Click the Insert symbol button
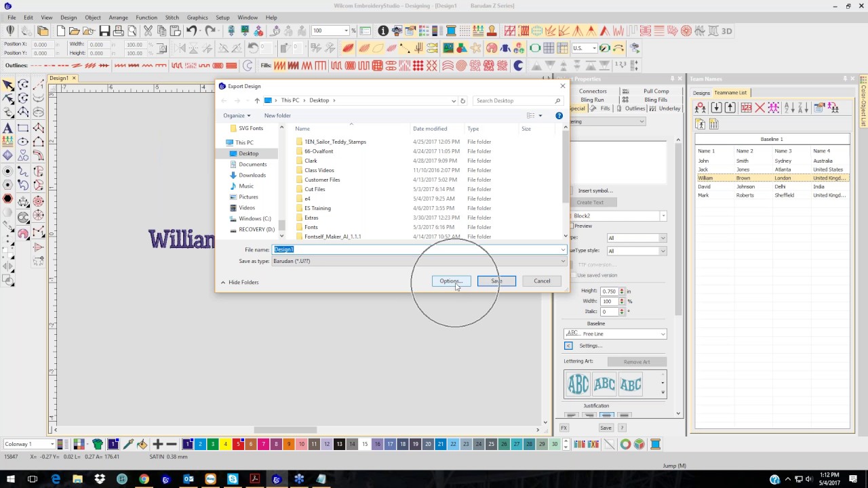This screenshot has width=868, height=488. [595, 190]
